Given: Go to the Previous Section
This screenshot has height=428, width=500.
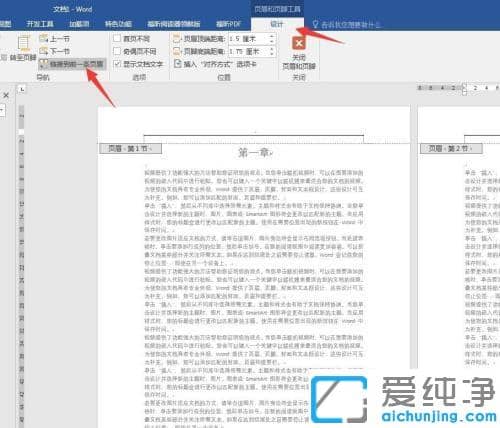Looking at the screenshot, I should [x=54, y=39].
